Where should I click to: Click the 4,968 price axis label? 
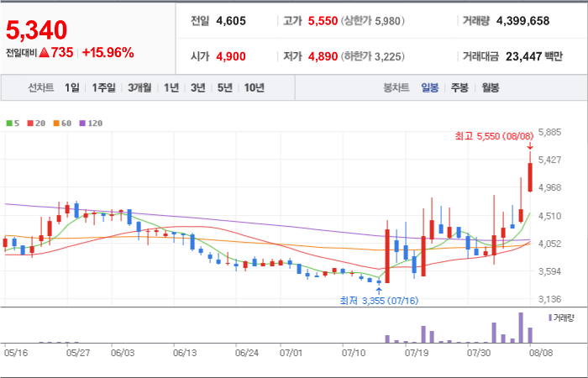click(x=549, y=187)
